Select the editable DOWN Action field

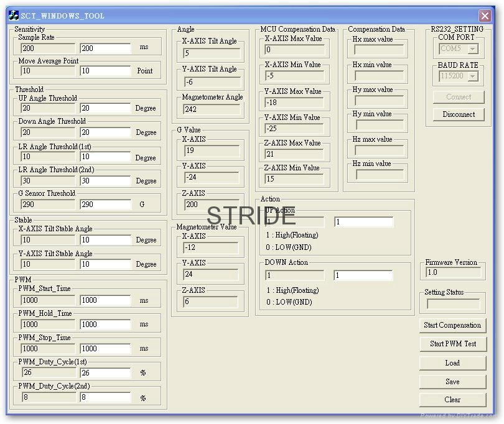point(363,275)
